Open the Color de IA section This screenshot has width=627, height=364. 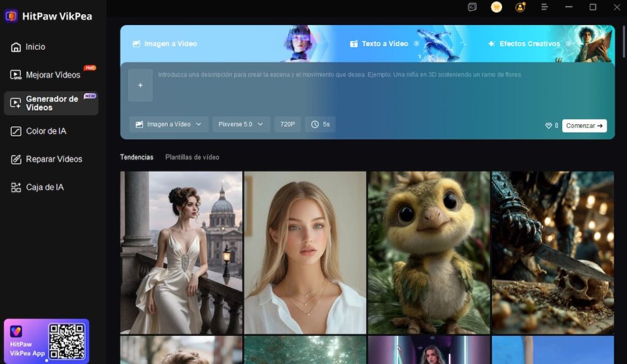click(39, 131)
